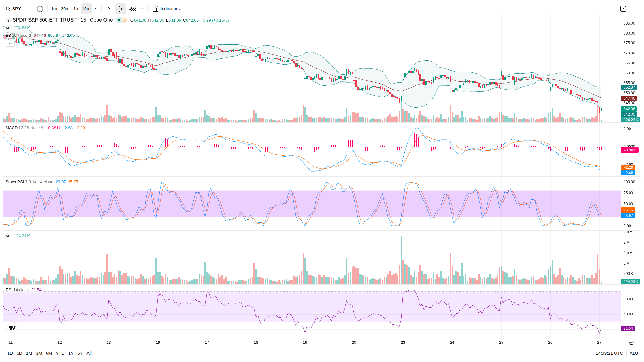
Task: Toggle the ADJ adjusted price button
Action: tap(634, 353)
